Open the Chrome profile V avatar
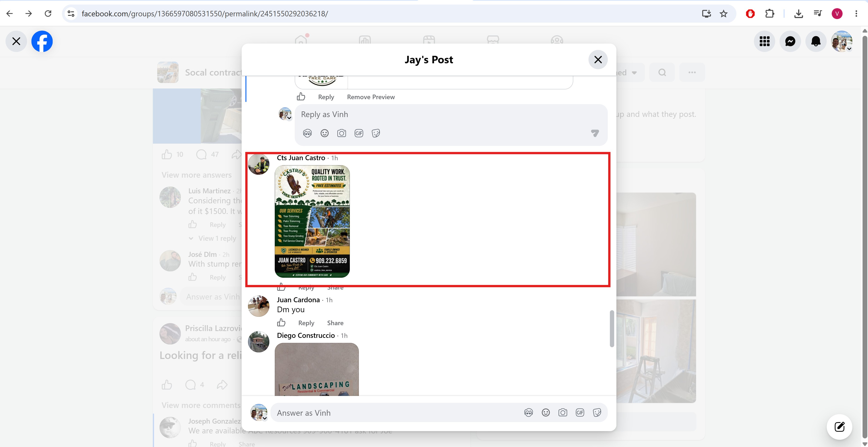Viewport: 868px width, 447px height. point(837,13)
